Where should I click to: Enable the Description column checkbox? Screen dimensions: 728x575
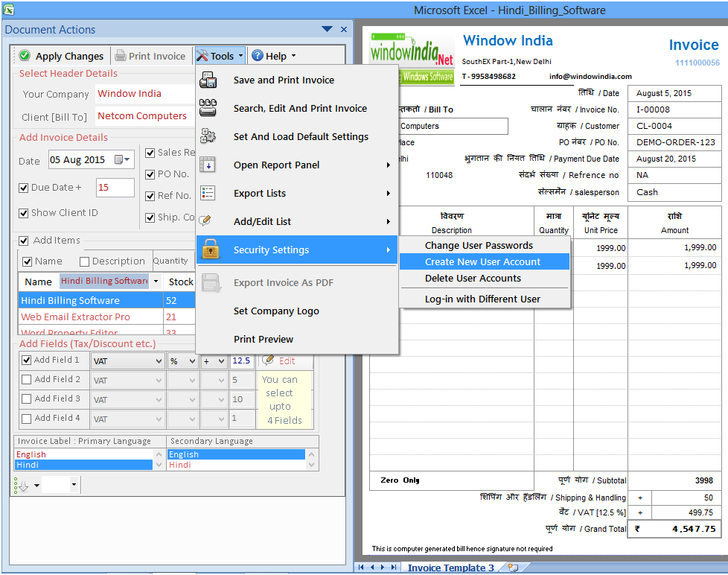[x=85, y=261]
